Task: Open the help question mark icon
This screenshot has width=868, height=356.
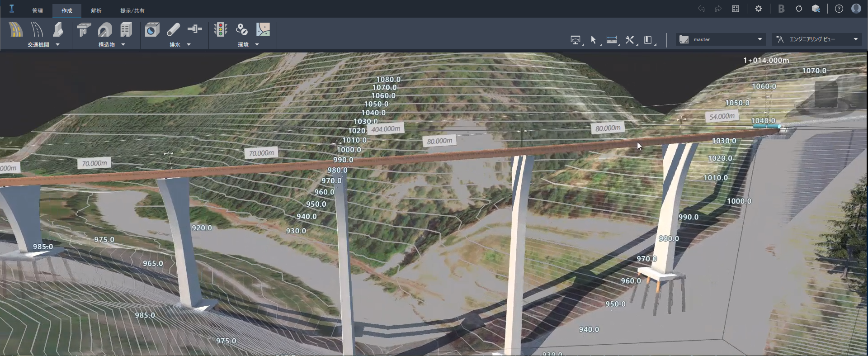Action: [839, 9]
